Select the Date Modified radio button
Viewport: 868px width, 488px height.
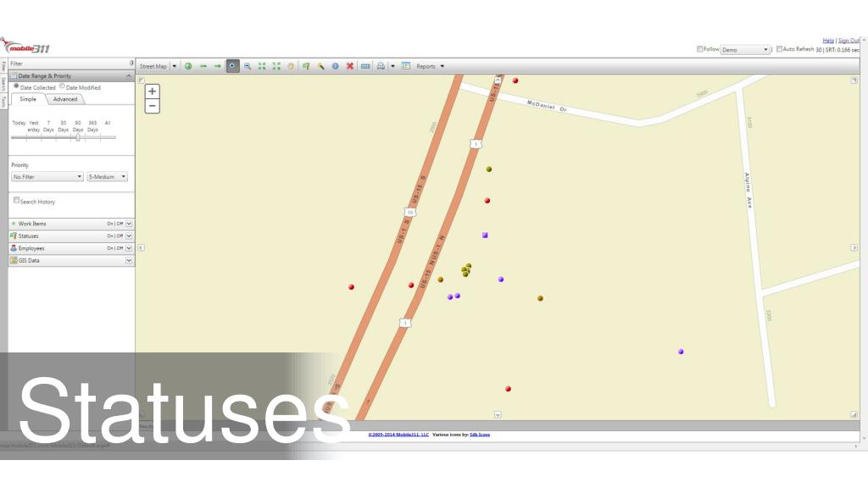62,86
